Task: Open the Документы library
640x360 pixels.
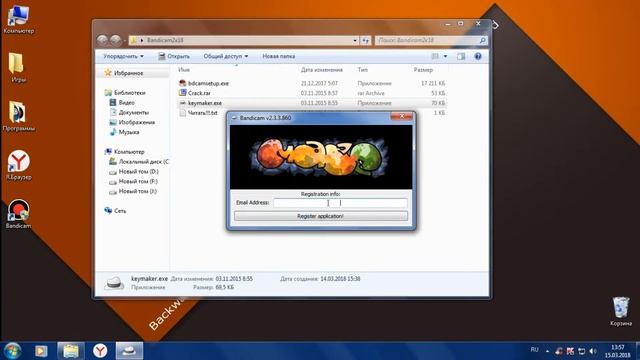Action: 133,112
